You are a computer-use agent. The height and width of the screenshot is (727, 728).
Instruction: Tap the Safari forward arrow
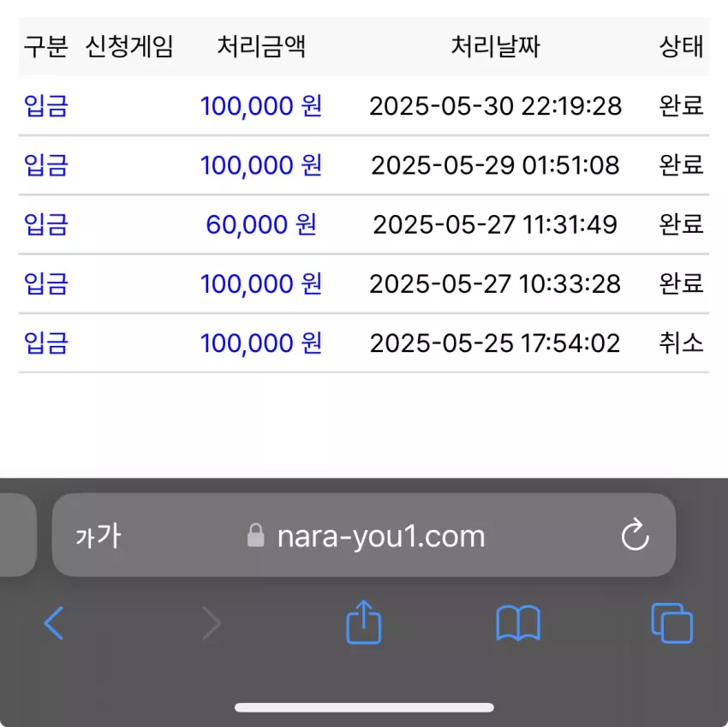(x=212, y=623)
